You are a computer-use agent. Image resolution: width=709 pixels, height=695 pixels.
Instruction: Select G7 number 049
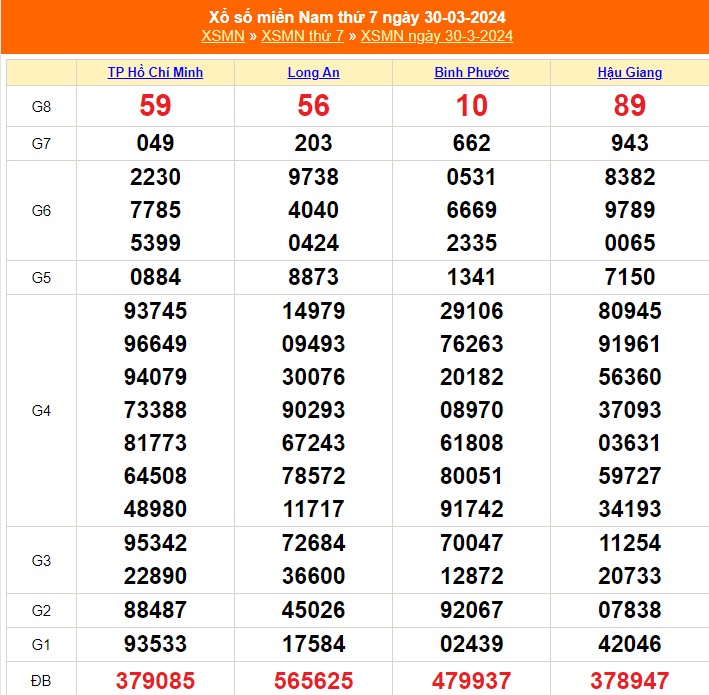[155, 143]
